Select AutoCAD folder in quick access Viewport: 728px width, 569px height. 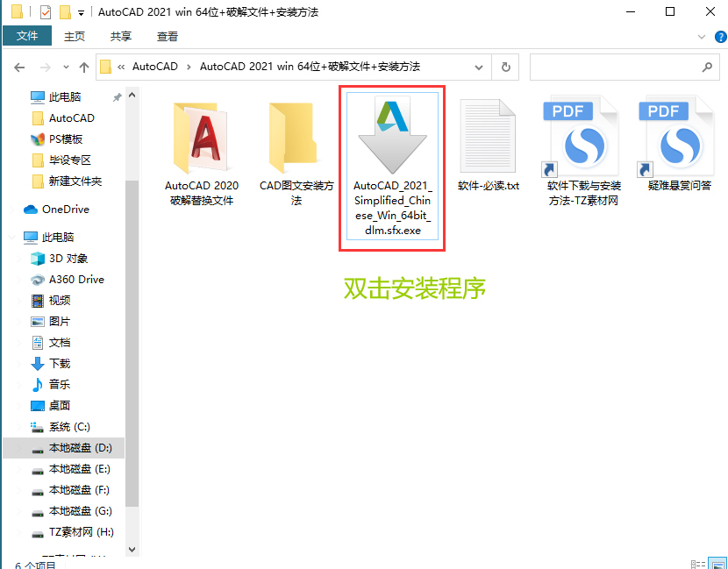72,117
